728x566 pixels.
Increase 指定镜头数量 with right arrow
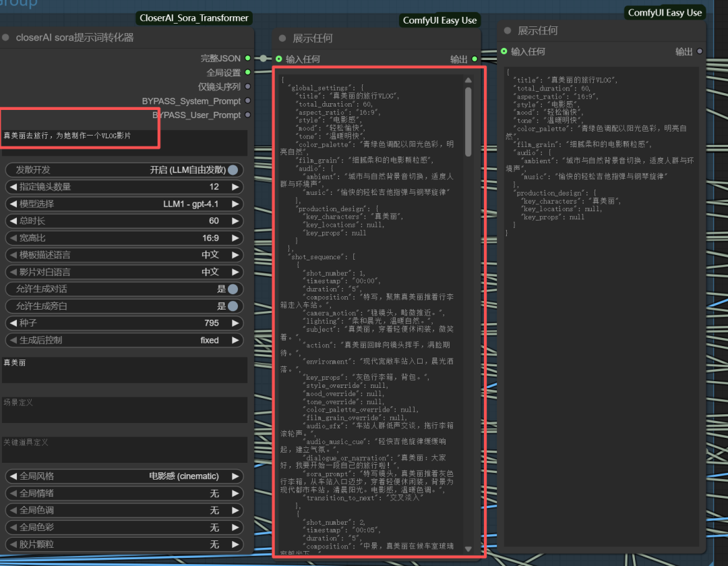point(235,187)
